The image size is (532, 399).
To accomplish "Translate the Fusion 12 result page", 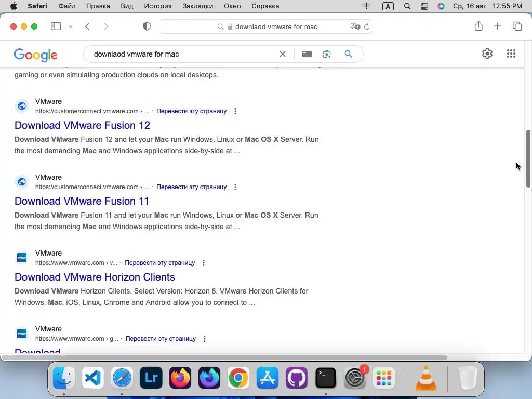I will pos(191,111).
